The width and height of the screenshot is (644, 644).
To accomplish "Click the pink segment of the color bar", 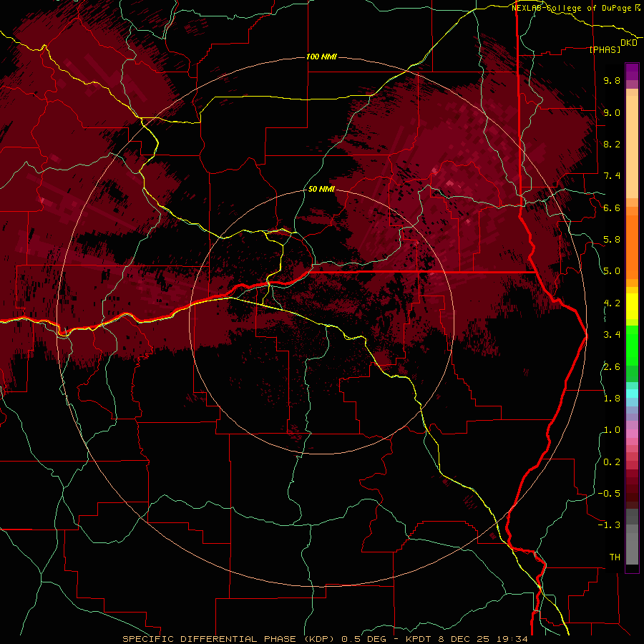I will click(632, 434).
